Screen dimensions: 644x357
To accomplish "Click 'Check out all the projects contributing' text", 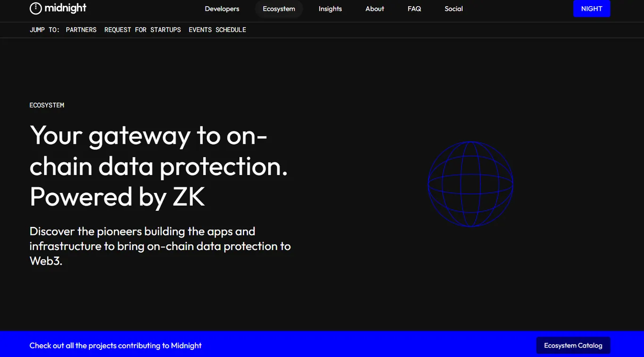I will pos(116,345).
